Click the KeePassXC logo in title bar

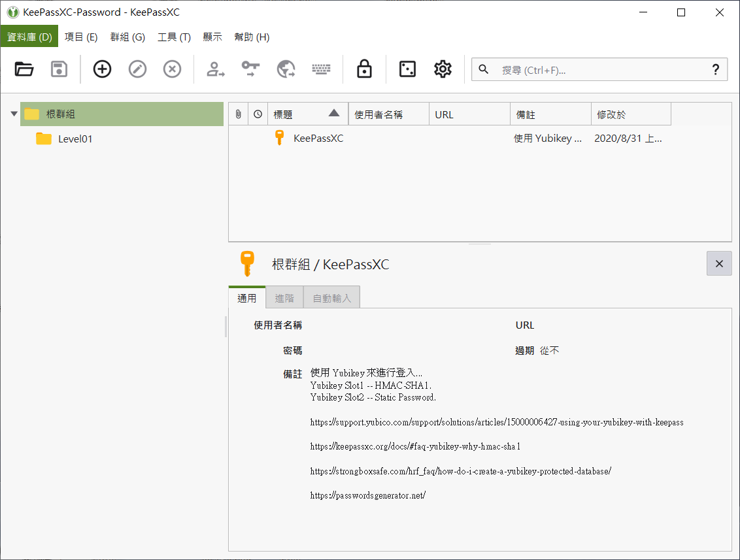click(12, 12)
